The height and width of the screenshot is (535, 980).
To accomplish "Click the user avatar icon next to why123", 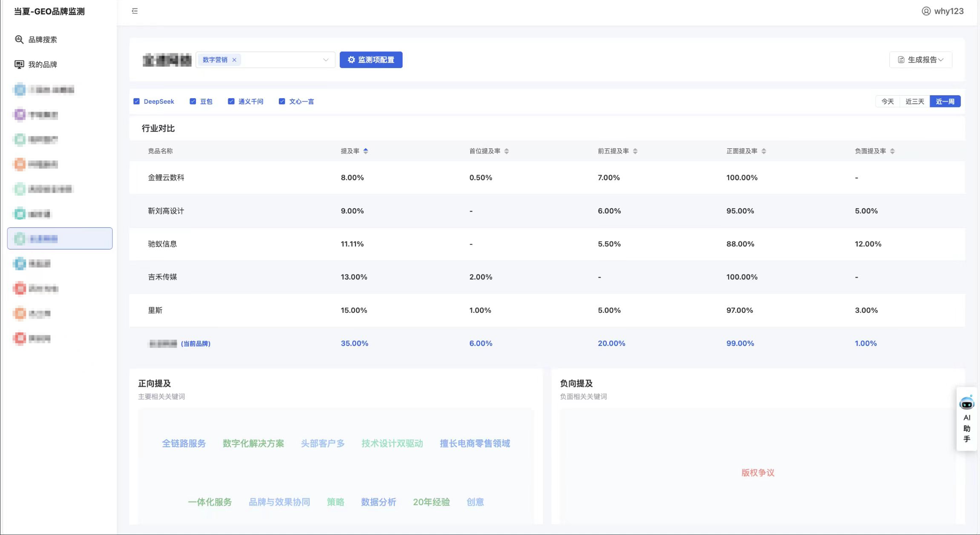I will [x=926, y=11].
